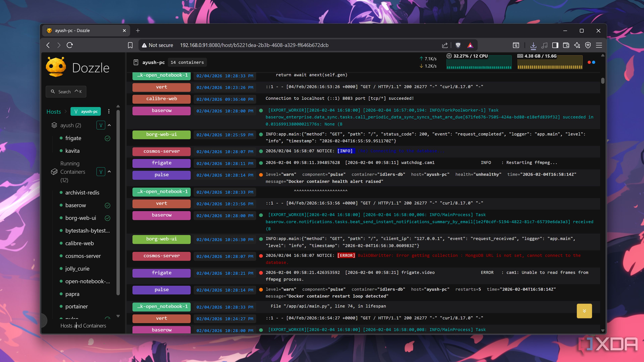Collapse the Running Containers group

109,172
